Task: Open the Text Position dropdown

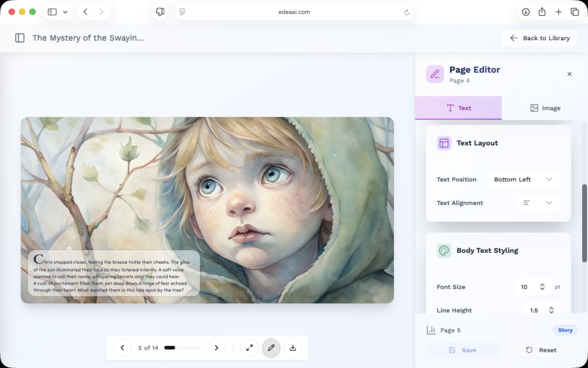Action: (x=524, y=179)
